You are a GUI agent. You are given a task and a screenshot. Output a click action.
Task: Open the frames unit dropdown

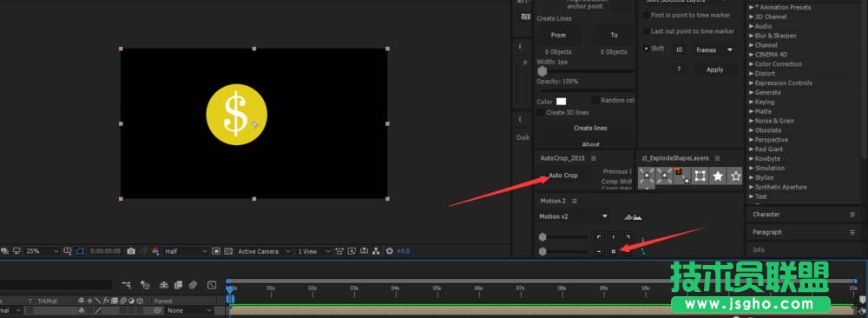tap(714, 50)
